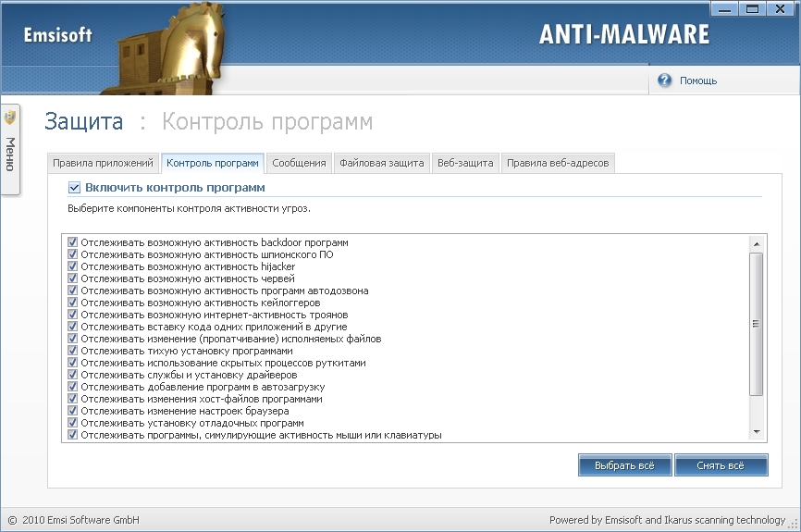This screenshot has width=801, height=532.
Task: Toggle Включить контроль программ checkbox
Action: (x=74, y=188)
